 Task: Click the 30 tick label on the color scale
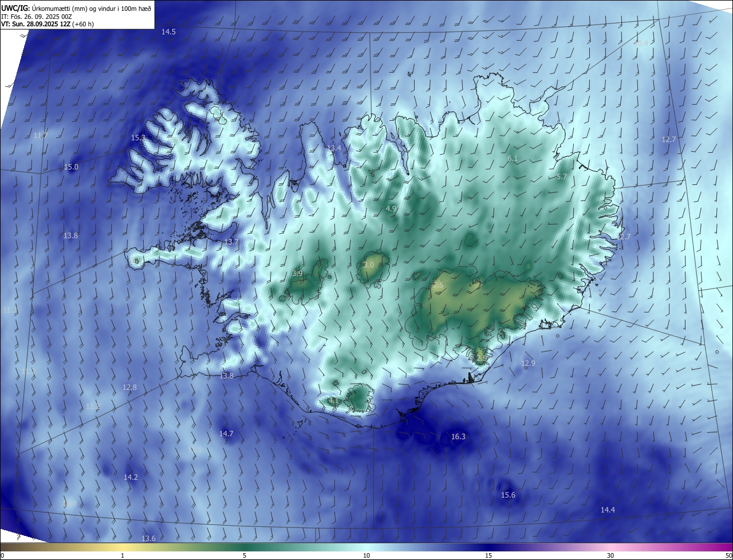coord(610,555)
